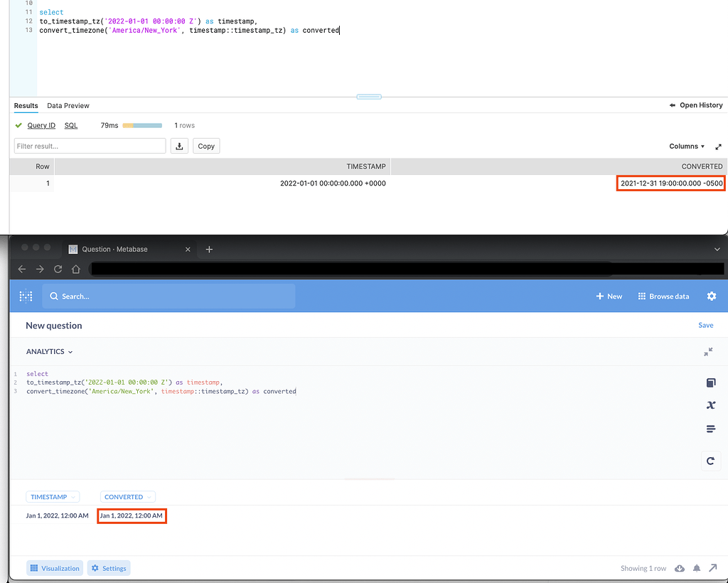Save the new question
The width and height of the screenshot is (728, 583).
coord(705,325)
